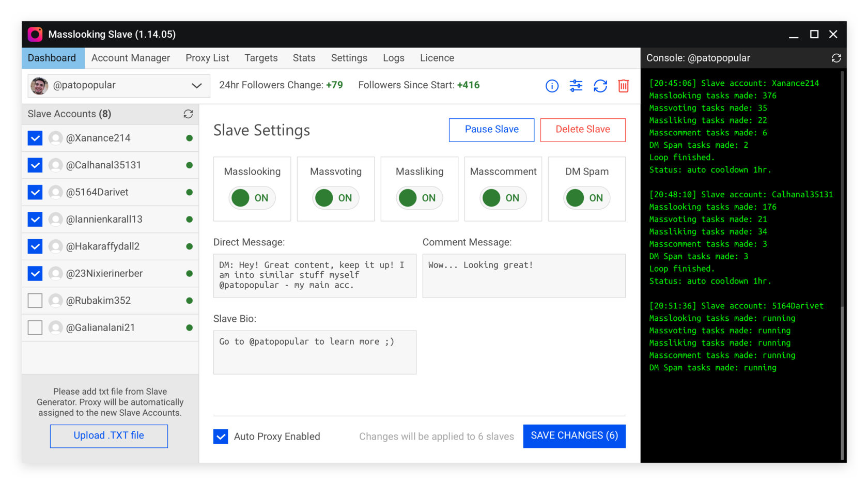Viewport: 868px width, 484px height.
Task: Check the @Galianalani21 slave checkbox
Action: pyautogui.click(x=35, y=328)
